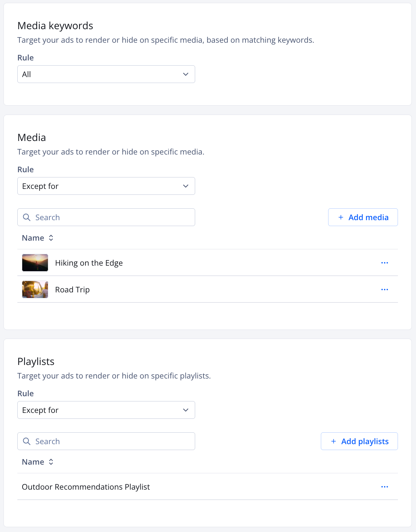Toggle the Name column sort in Playlists
This screenshot has height=532, width=416.
point(51,462)
